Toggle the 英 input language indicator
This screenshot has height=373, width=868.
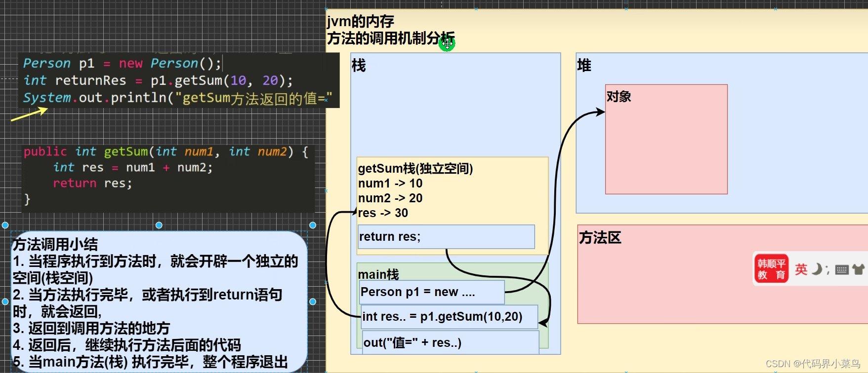(x=801, y=269)
